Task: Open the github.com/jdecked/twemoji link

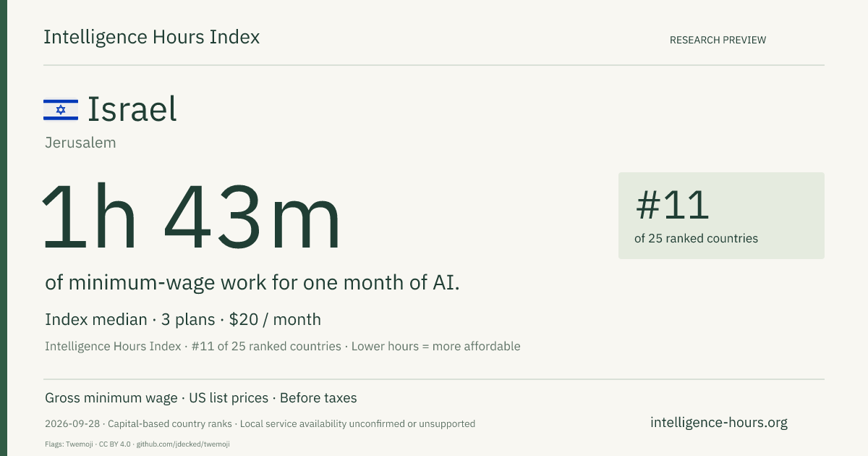Action: point(183,444)
